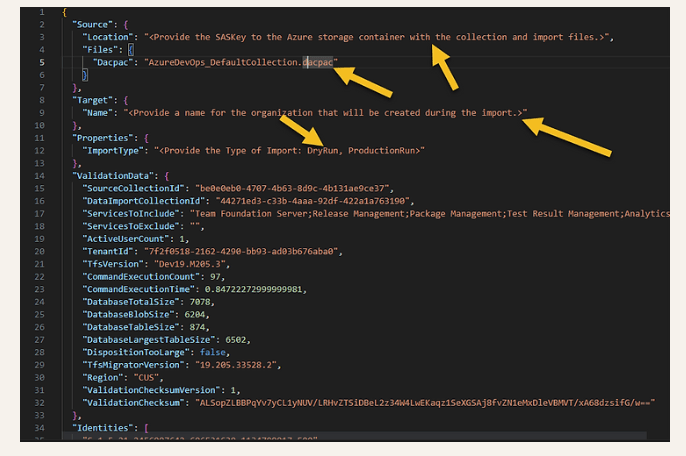Click the "ServicesToExclude" key
Screen dimensions: 686x456
tap(131, 226)
